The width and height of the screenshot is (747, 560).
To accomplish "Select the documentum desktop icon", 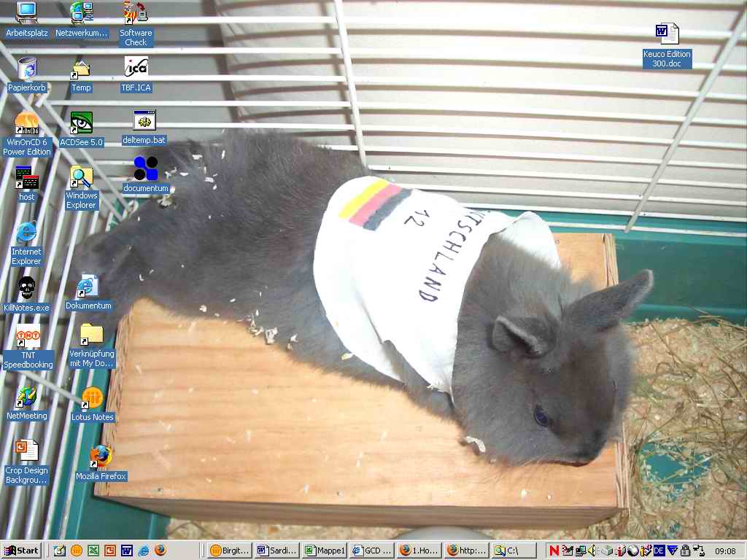I will (145, 169).
